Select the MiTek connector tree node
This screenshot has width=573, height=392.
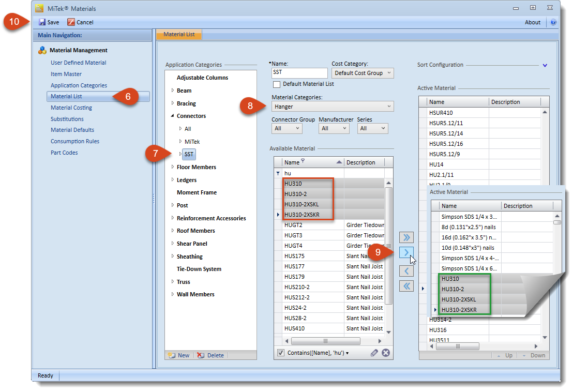click(x=192, y=142)
